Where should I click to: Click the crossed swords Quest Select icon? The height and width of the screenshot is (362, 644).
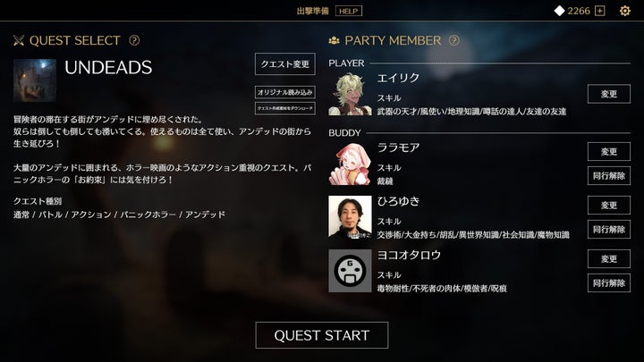click(19, 40)
